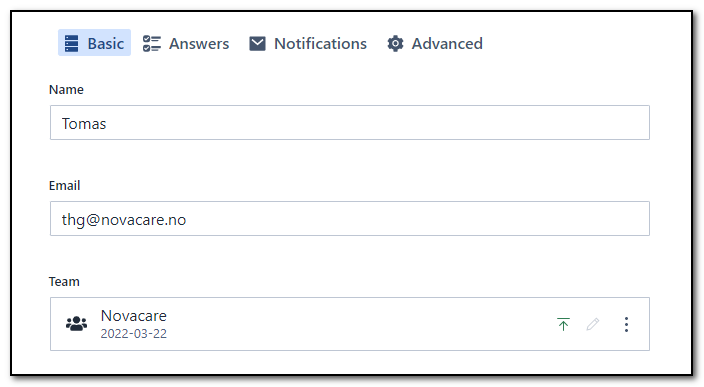The image size is (704, 387).
Task: Click the Name field label
Action: click(x=66, y=89)
